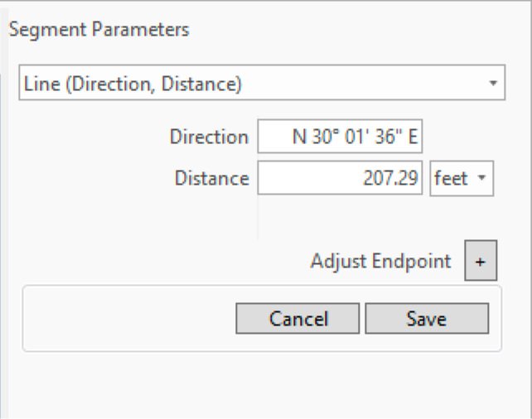532x419 pixels.
Task: Click the Segment Parameters heading
Action: click(x=99, y=31)
